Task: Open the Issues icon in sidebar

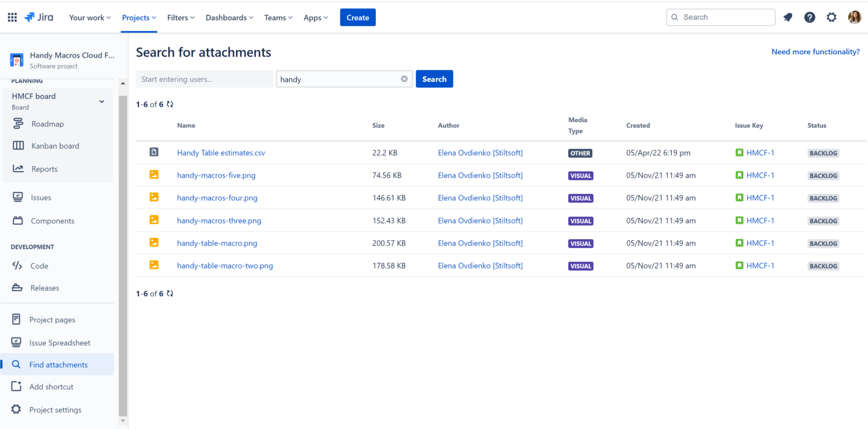Action: pyautogui.click(x=17, y=197)
